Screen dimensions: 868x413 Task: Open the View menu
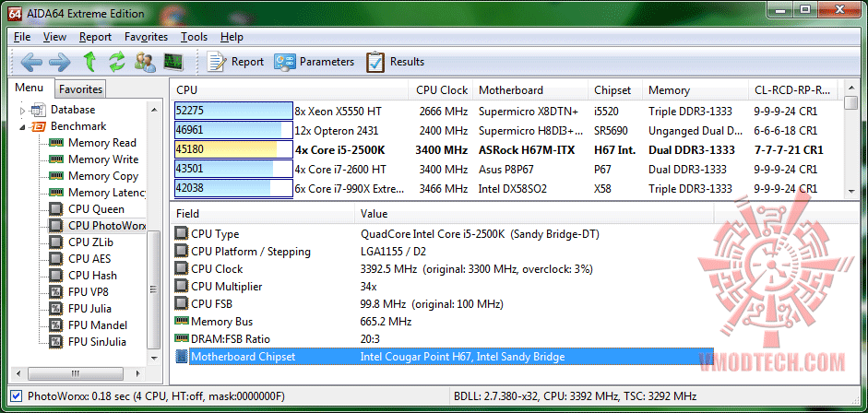coord(54,37)
